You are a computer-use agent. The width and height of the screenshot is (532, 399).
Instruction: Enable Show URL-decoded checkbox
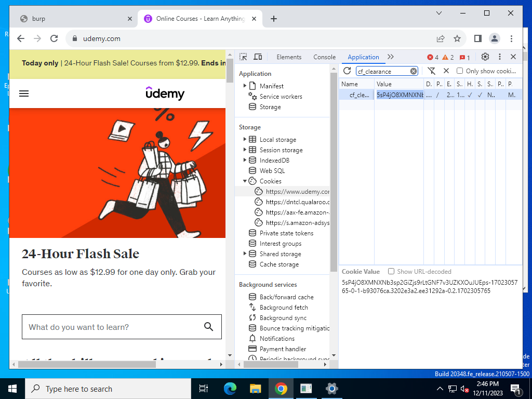(391, 271)
